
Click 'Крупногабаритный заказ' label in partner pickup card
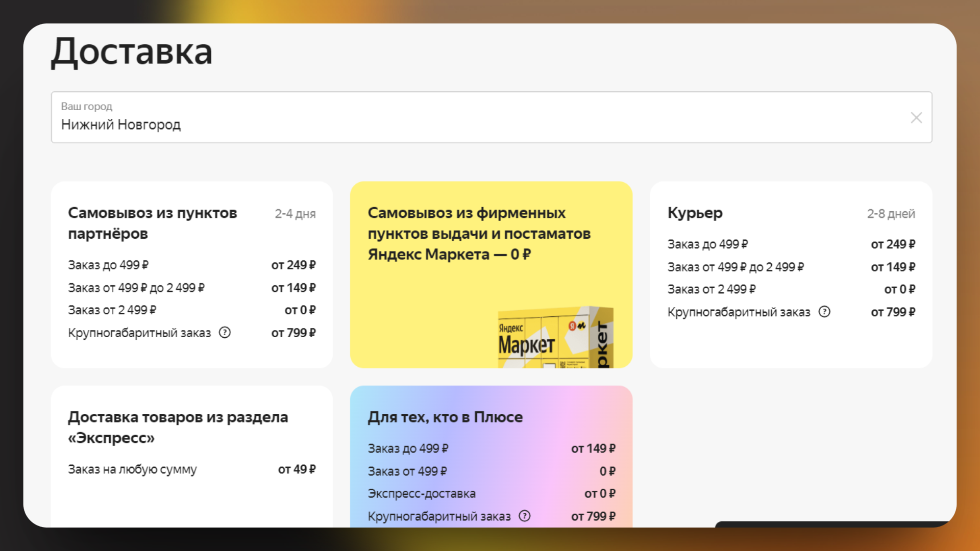pyautogui.click(x=139, y=333)
